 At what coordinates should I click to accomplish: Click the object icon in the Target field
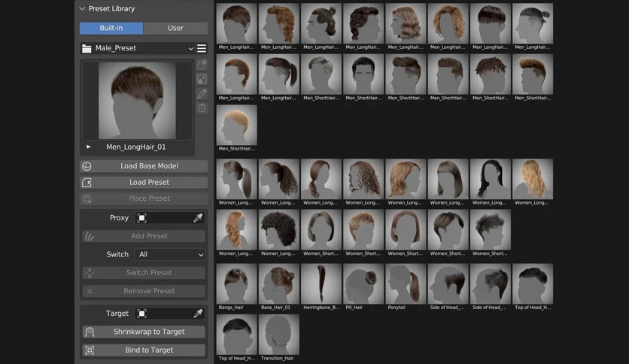(141, 314)
